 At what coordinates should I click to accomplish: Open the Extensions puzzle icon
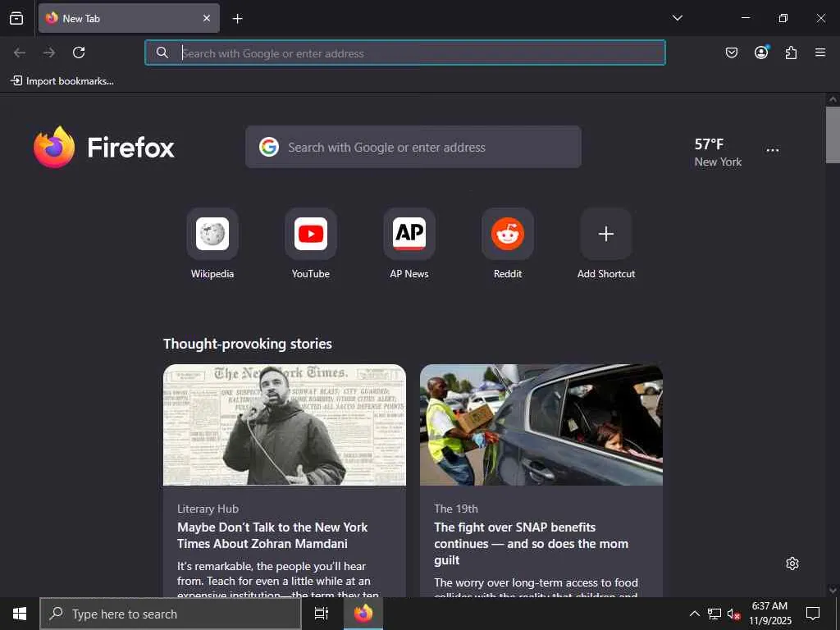click(791, 52)
